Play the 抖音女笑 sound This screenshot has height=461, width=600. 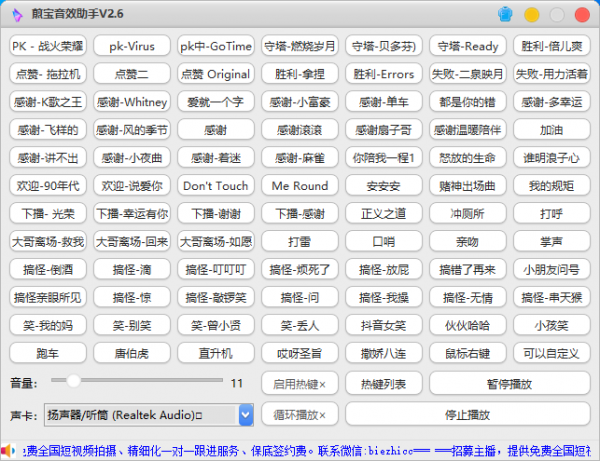(x=384, y=325)
